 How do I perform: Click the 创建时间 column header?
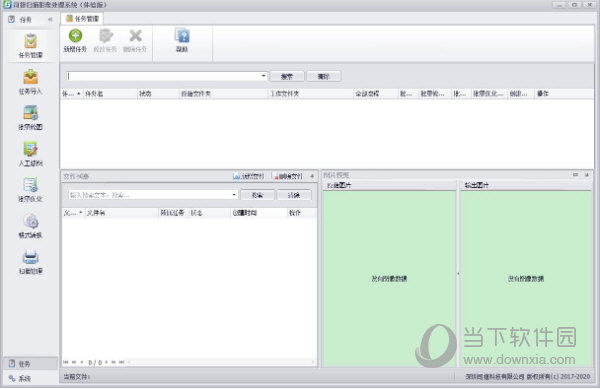click(258, 213)
